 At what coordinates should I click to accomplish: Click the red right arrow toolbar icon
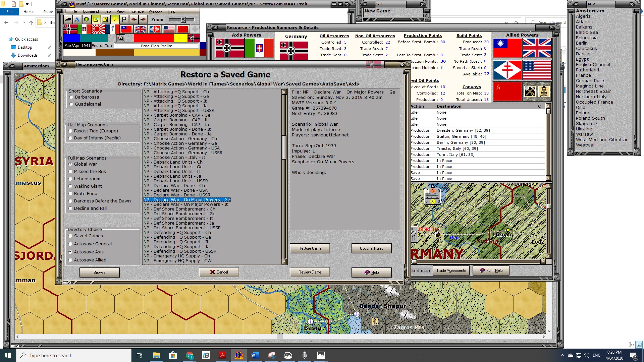pyautogui.click(x=143, y=19)
